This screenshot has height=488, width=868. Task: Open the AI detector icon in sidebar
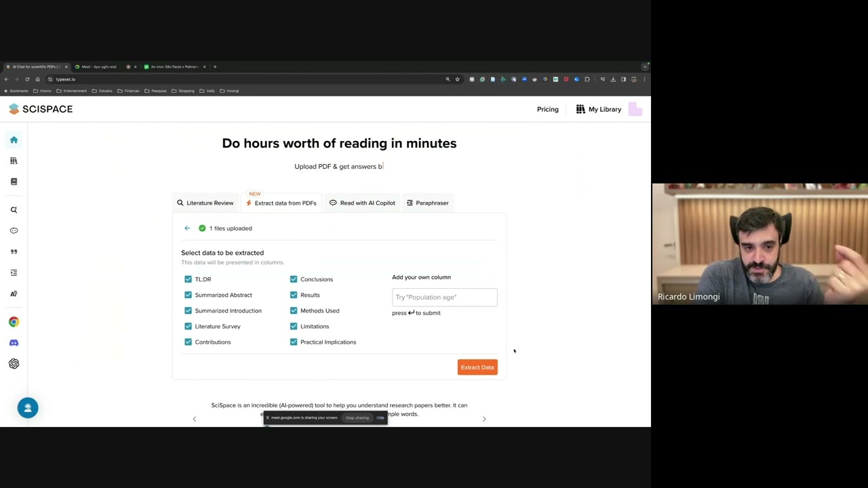click(x=14, y=293)
